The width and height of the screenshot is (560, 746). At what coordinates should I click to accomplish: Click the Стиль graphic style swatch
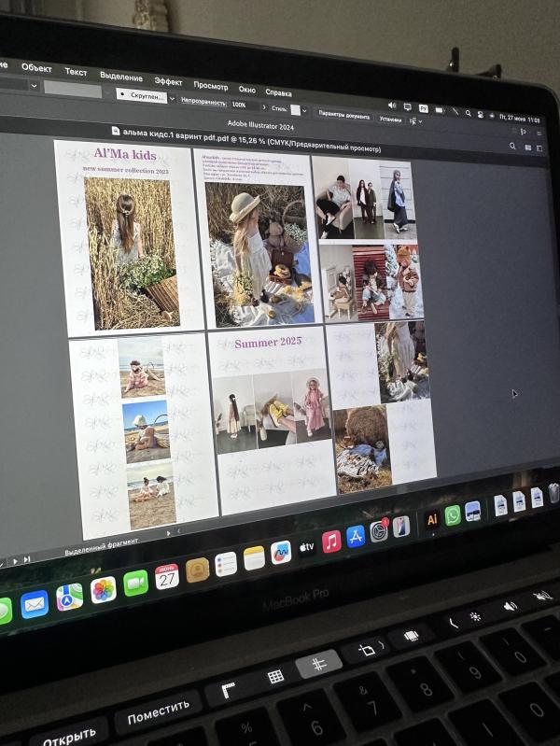click(296, 110)
